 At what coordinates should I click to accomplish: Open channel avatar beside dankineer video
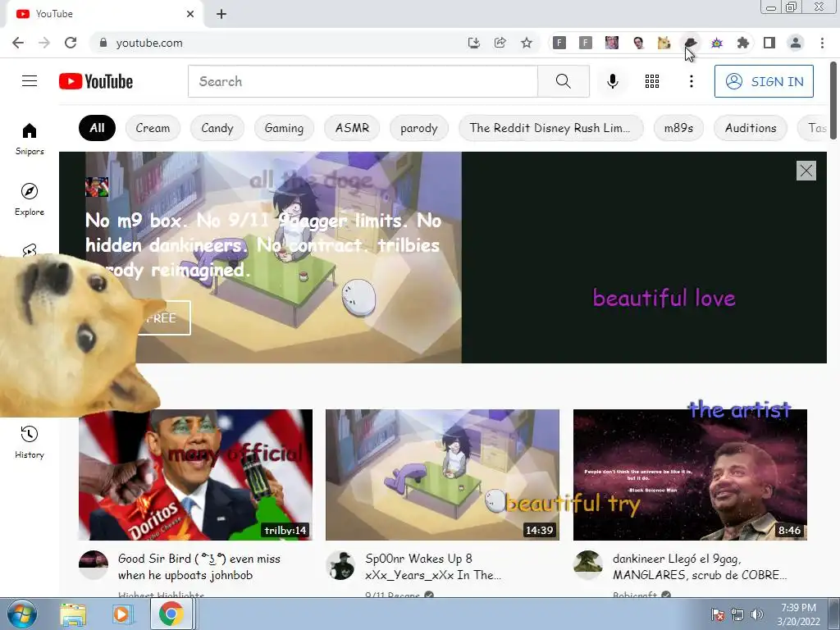pyautogui.click(x=588, y=565)
